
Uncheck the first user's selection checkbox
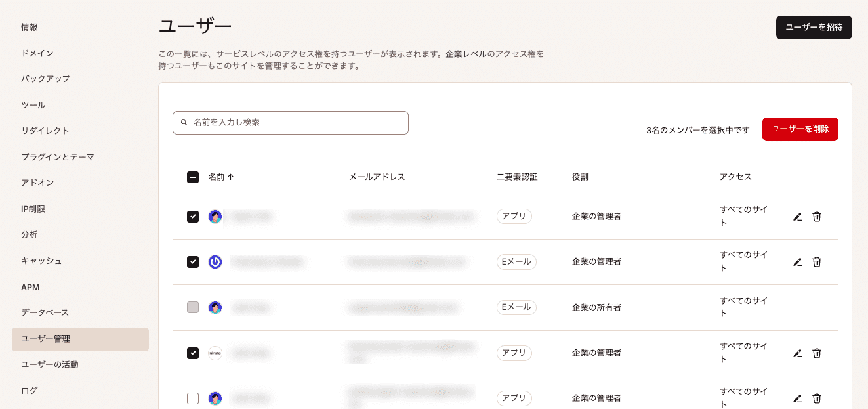[x=193, y=217]
